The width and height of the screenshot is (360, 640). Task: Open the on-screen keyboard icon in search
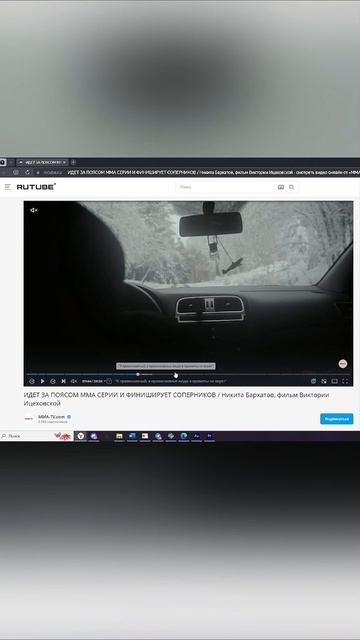(x=281, y=187)
